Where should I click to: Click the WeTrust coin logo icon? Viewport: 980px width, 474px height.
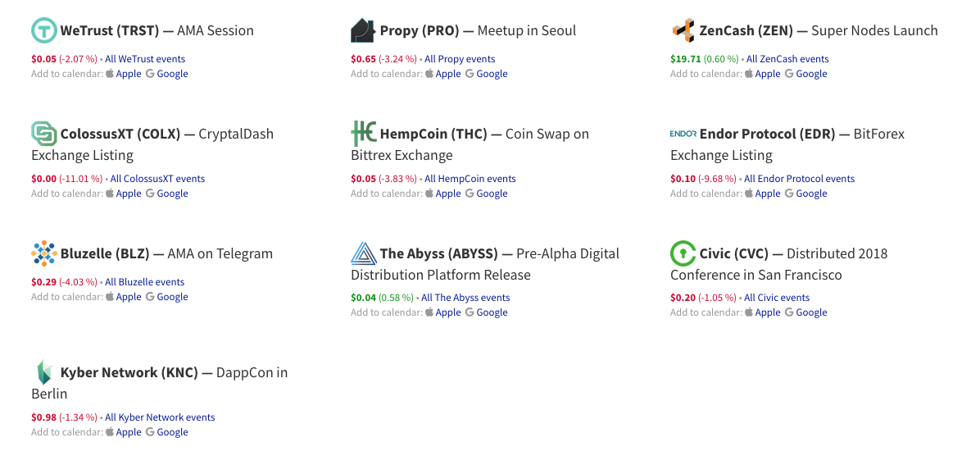44,31
